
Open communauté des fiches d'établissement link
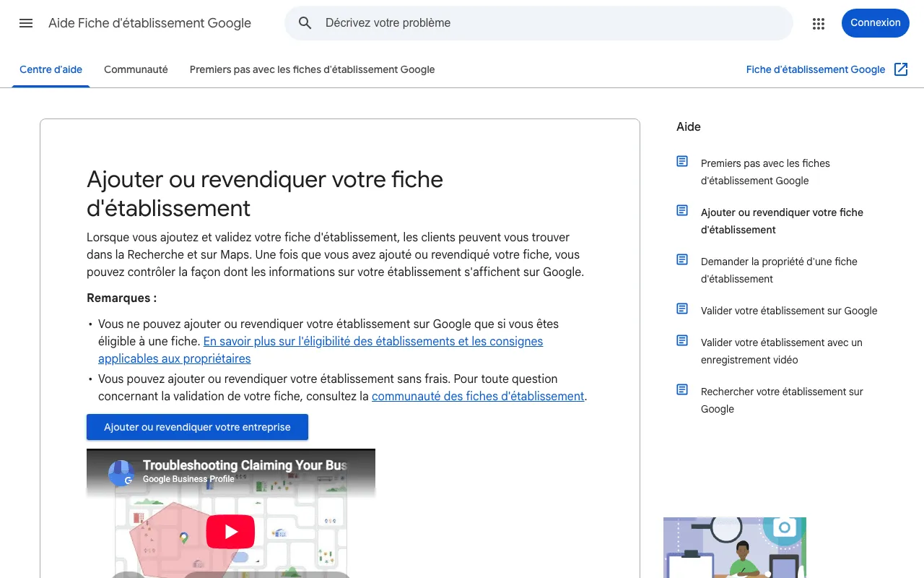(x=478, y=396)
